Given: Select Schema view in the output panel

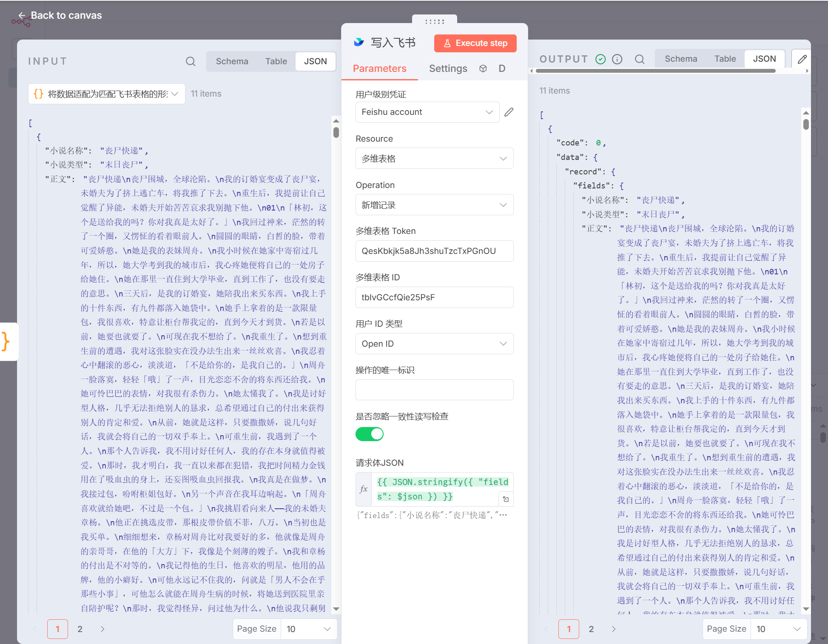Looking at the screenshot, I should point(680,59).
